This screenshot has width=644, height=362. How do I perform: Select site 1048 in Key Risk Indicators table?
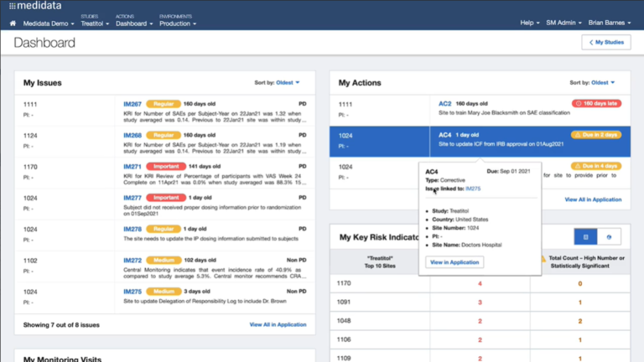(344, 321)
